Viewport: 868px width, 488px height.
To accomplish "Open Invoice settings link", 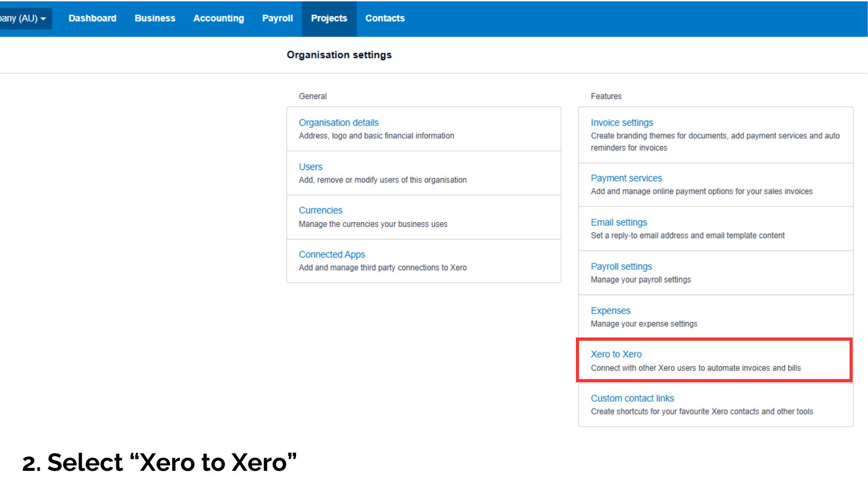I will [622, 122].
